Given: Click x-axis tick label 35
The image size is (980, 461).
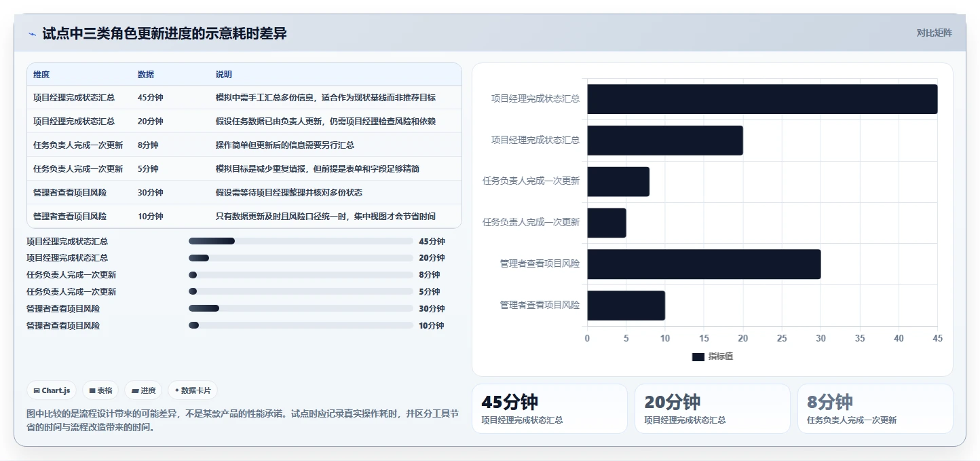Looking at the screenshot, I should 860,338.
